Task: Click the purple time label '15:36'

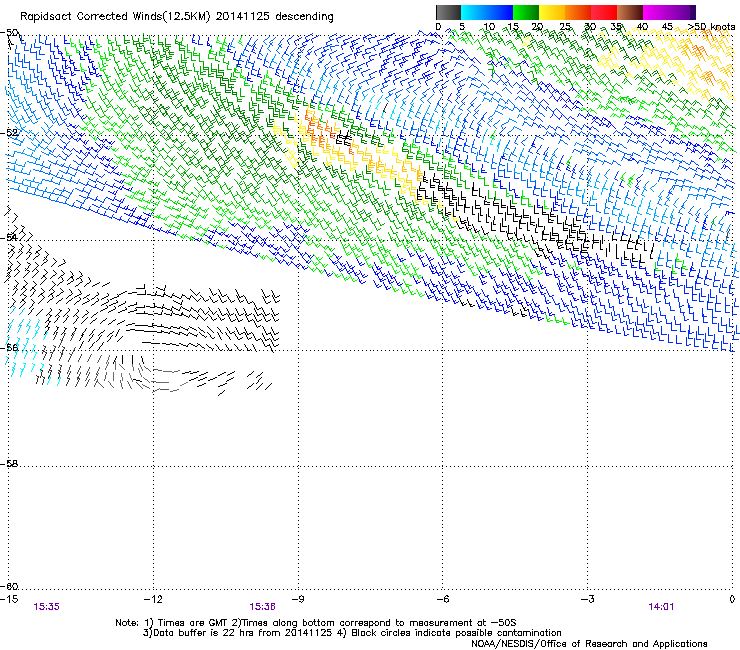Action: coord(262,607)
